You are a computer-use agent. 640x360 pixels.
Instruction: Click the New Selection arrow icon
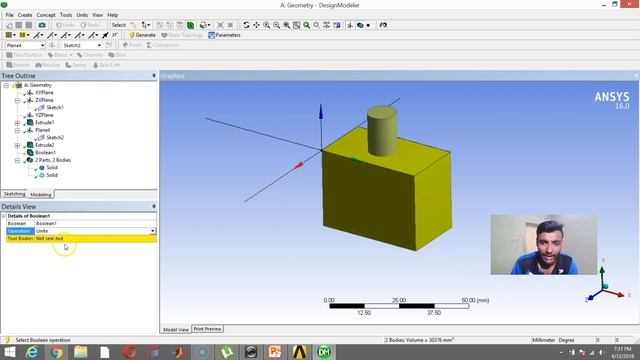point(133,25)
